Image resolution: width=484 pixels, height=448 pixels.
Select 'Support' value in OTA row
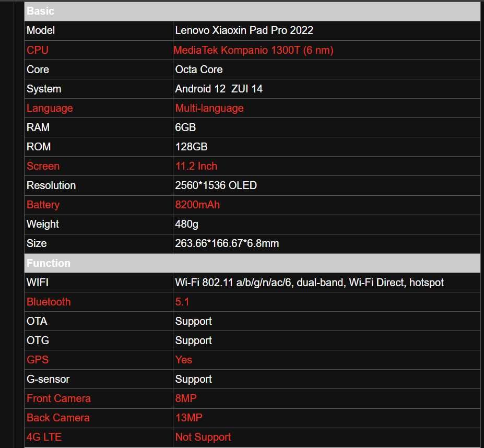click(x=193, y=322)
